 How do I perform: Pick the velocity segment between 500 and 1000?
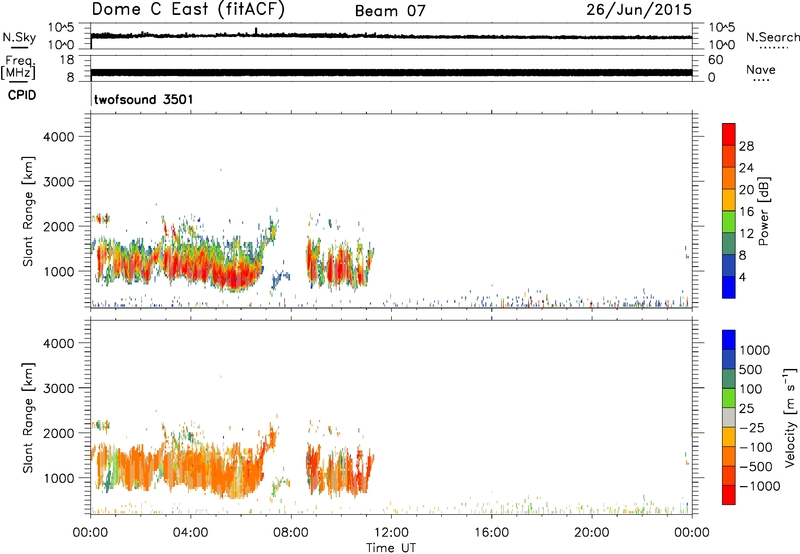pyautogui.click(x=729, y=359)
